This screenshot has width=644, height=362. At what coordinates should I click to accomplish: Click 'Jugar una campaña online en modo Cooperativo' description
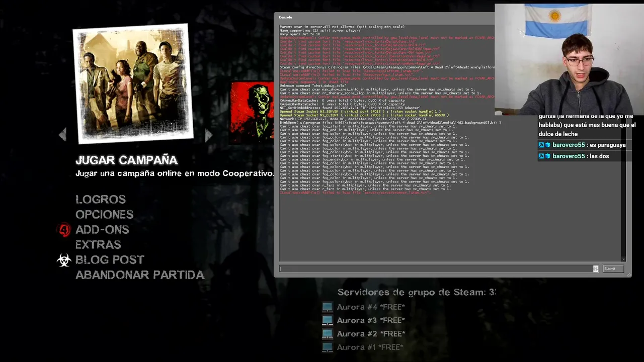coord(174,173)
